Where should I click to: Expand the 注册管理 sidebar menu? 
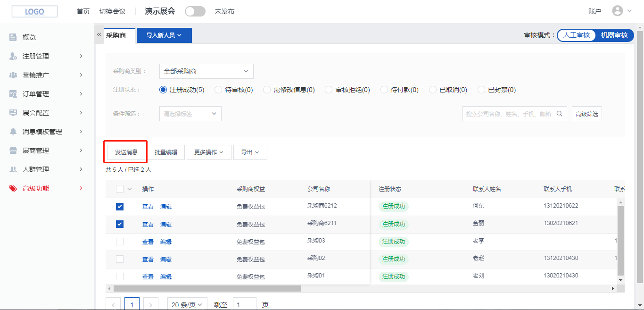pyautogui.click(x=81, y=56)
